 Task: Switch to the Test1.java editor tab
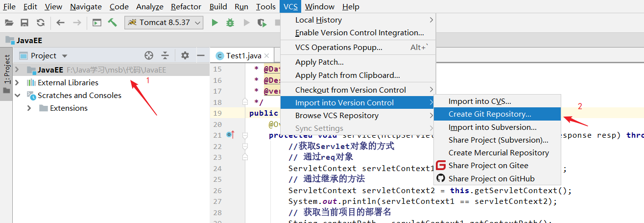click(x=243, y=56)
